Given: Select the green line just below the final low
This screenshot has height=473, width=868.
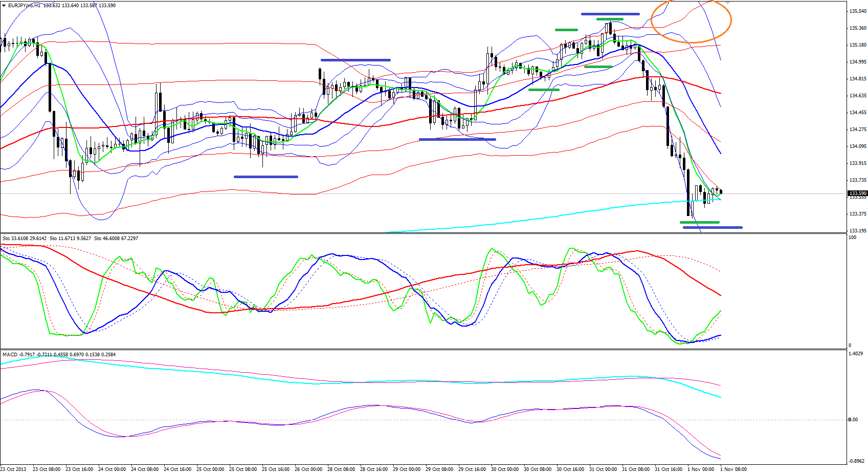Looking at the screenshot, I should point(699,222).
